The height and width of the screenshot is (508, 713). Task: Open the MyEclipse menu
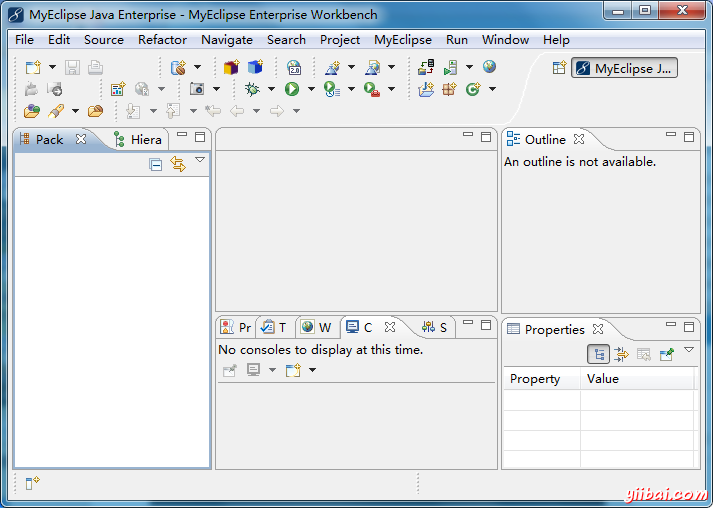tap(403, 40)
